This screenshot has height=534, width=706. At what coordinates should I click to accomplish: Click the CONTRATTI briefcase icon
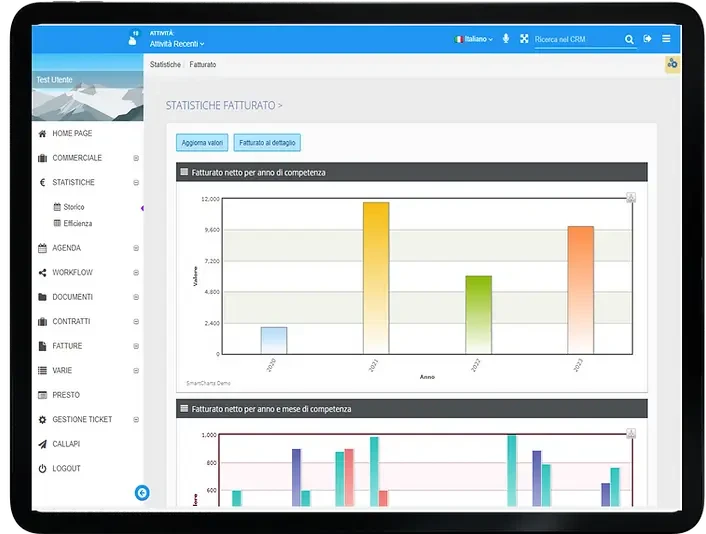point(42,321)
